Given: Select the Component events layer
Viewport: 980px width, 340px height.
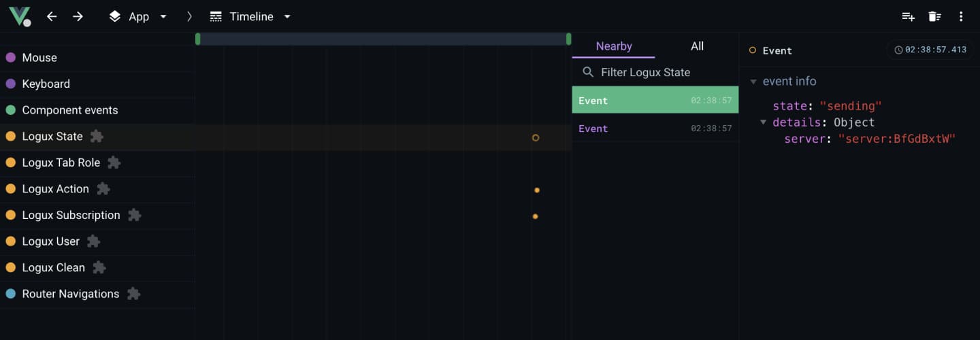Looking at the screenshot, I should coord(97,110).
